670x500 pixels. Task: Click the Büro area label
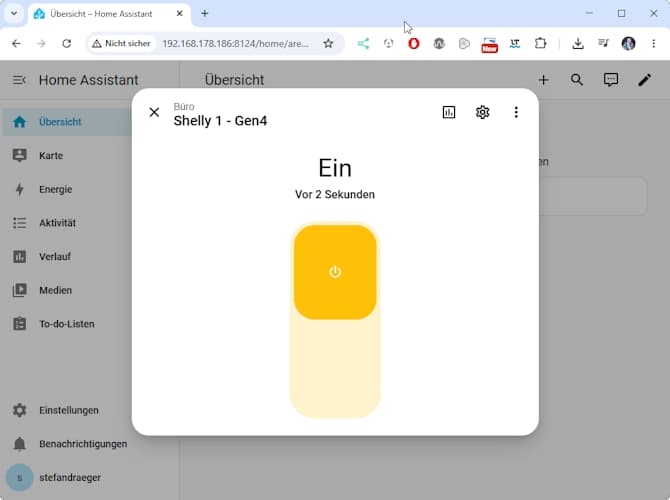point(184,106)
